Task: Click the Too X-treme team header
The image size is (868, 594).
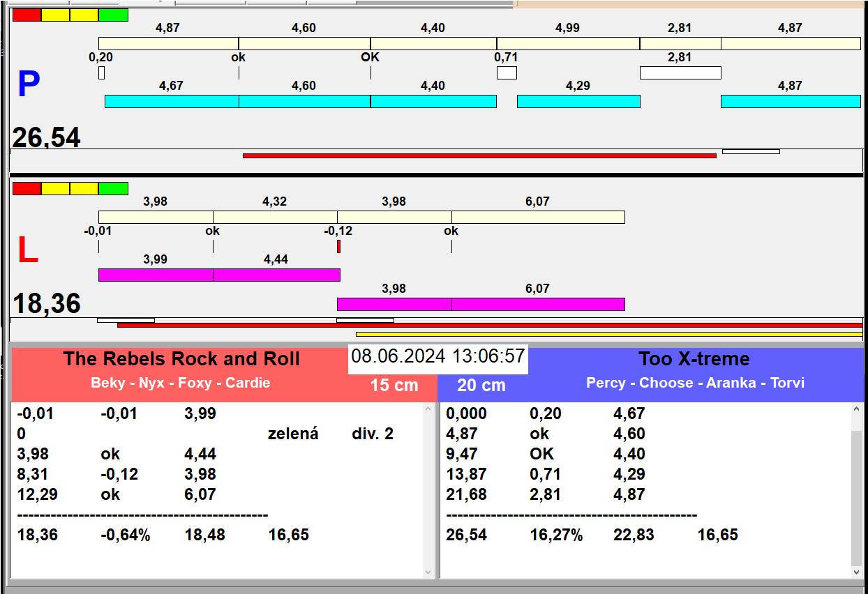Action: (694, 359)
